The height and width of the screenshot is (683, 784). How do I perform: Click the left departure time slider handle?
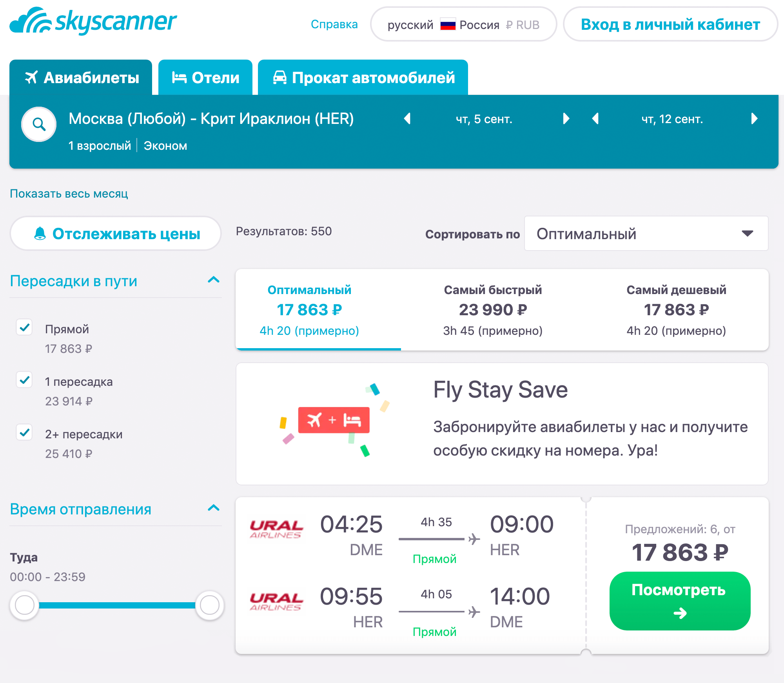[24, 605]
